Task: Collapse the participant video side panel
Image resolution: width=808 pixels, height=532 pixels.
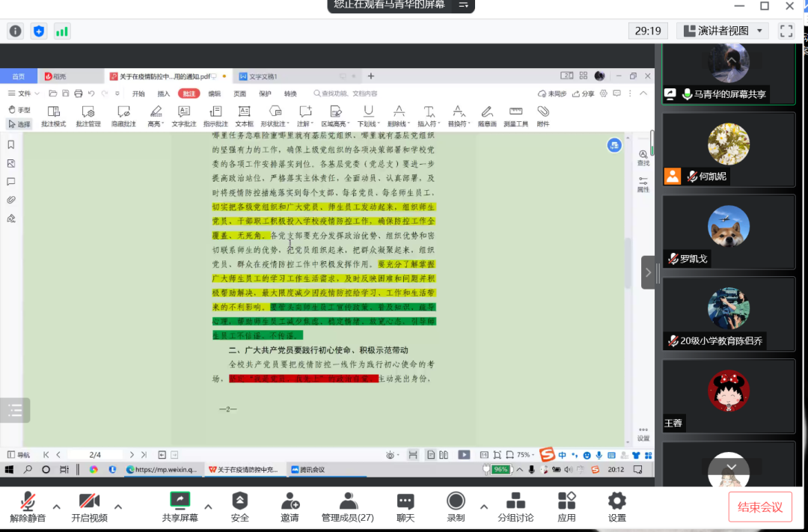Action: pos(648,272)
